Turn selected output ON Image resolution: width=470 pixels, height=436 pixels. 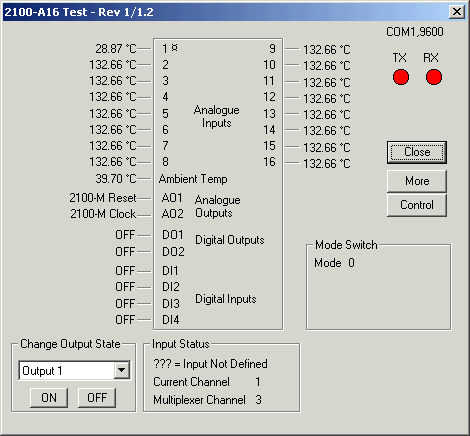tap(49, 397)
